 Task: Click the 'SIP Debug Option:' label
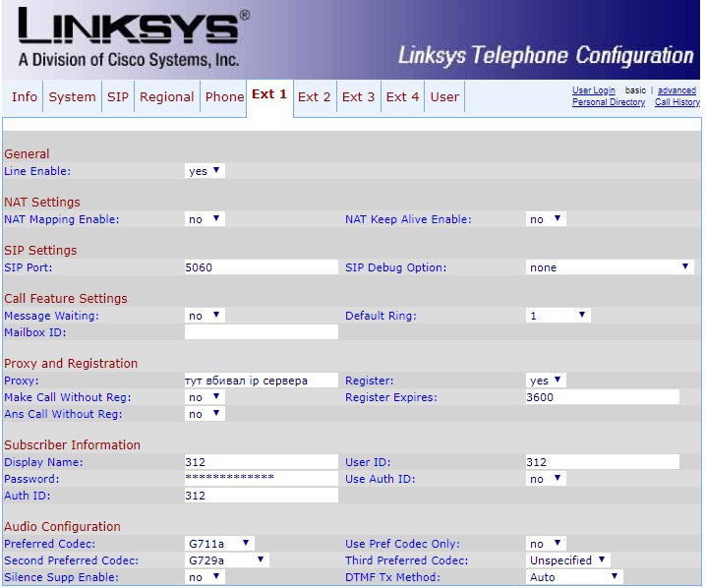pos(395,267)
